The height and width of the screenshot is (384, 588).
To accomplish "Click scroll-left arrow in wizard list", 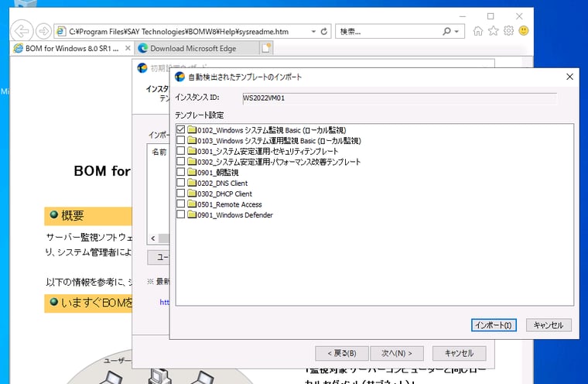I will 152,238.
